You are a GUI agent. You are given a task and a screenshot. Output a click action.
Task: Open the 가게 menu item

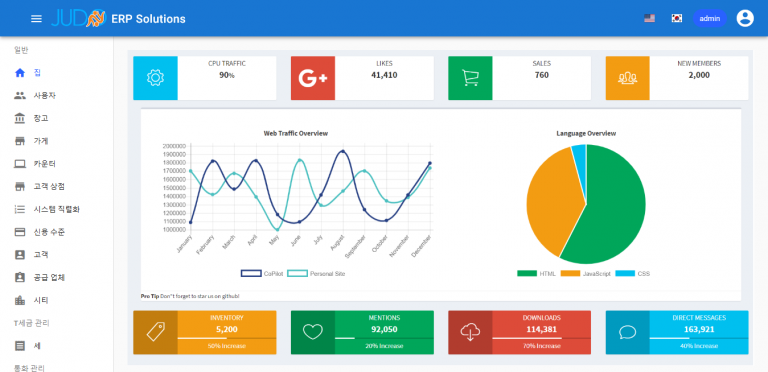tap(56, 141)
